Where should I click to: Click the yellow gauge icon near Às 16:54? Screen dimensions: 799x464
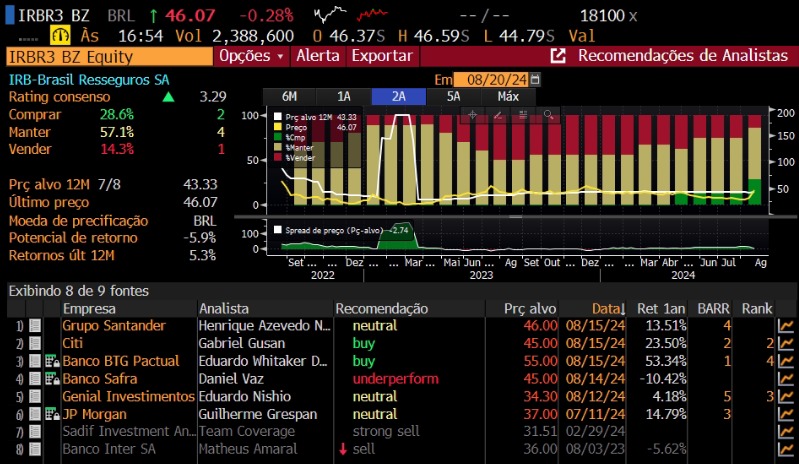click(x=60, y=36)
